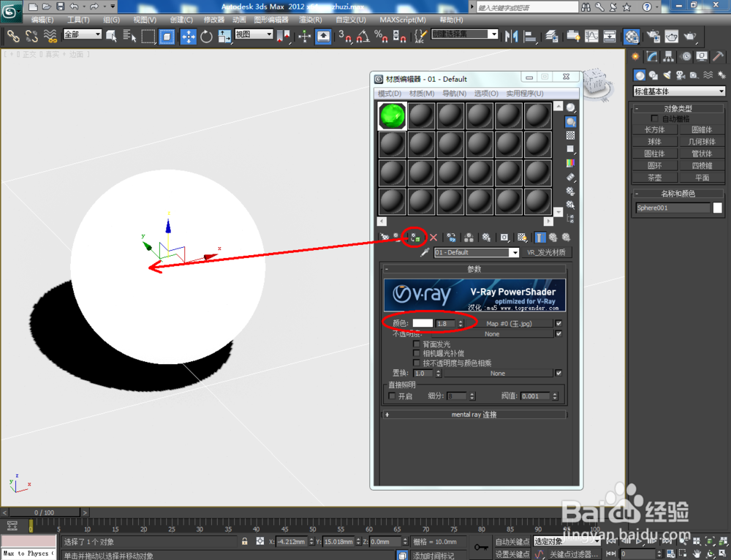The height and width of the screenshot is (560, 731).
Task: Click the Mirror tool
Action: coord(512,36)
